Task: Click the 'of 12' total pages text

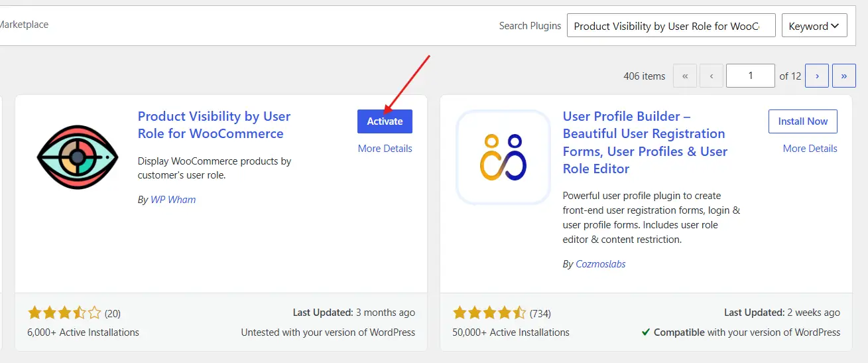Action: 790,76
